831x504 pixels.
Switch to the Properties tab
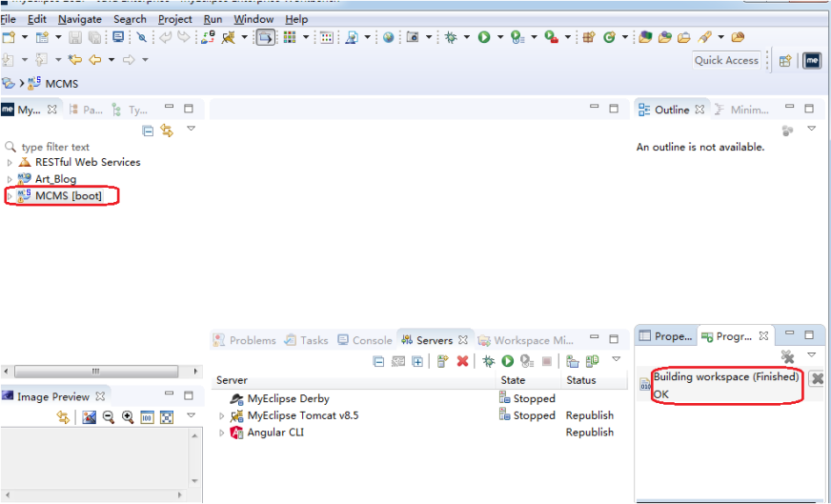pos(666,336)
